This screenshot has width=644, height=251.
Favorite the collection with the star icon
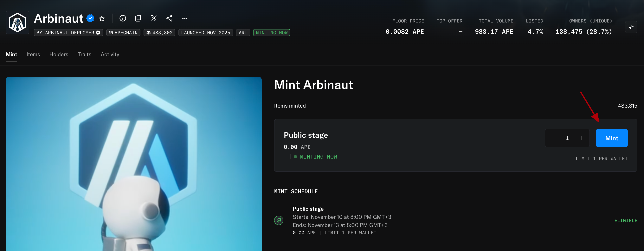tap(102, 18)
